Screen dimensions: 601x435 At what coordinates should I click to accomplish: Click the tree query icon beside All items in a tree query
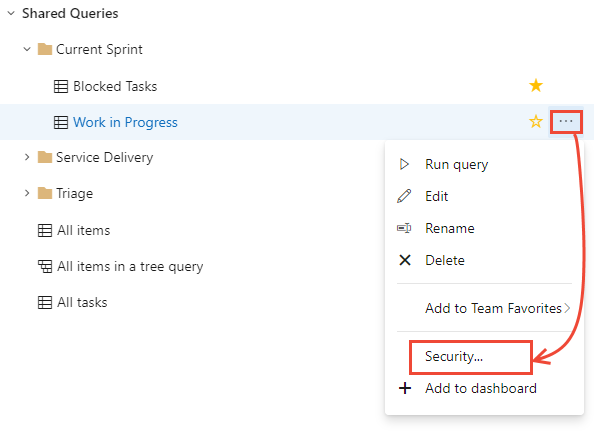pyautogui.click(x=44, y=266)
